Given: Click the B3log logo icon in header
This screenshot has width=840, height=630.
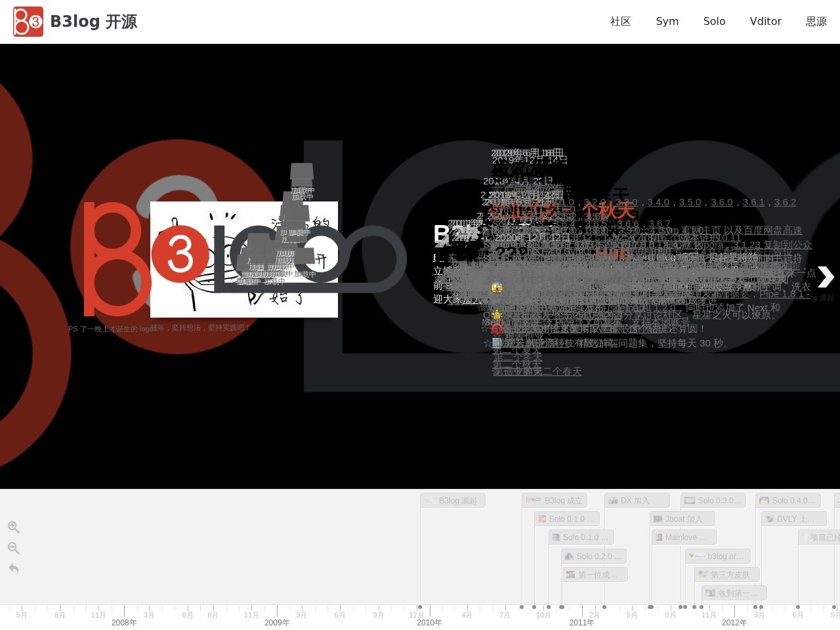Looking at the screenshot, I should (x=28, y=22).
